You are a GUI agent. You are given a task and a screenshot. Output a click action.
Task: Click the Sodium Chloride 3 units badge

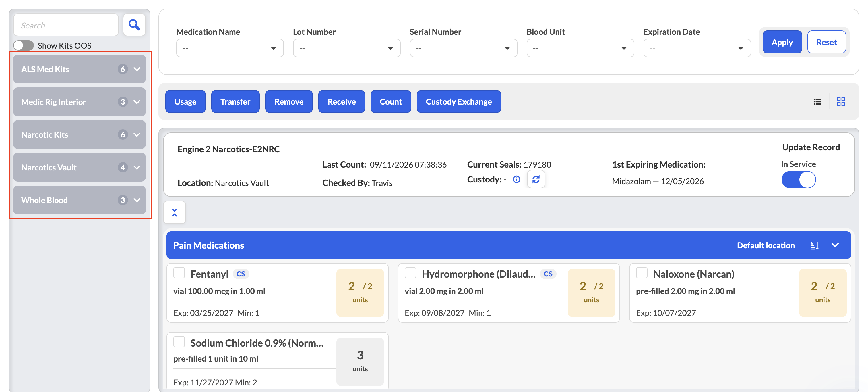360,362
